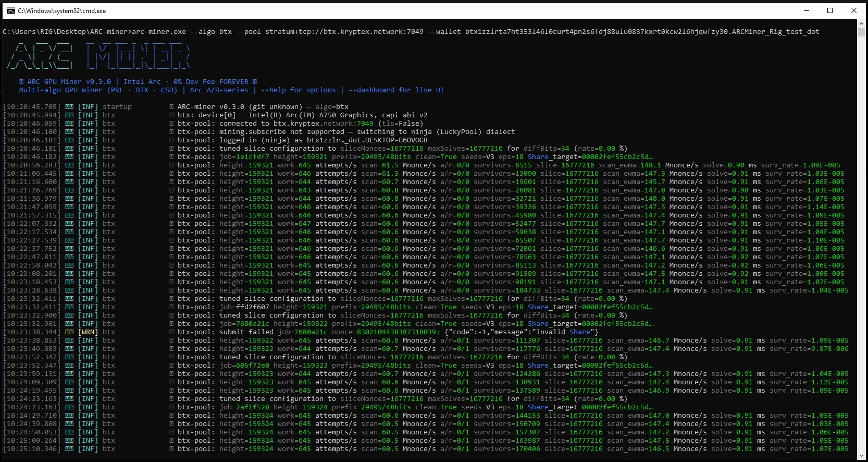Click the 'submit failed' warning message line
This screenshot has height=462, width=868.
[388, 332]
